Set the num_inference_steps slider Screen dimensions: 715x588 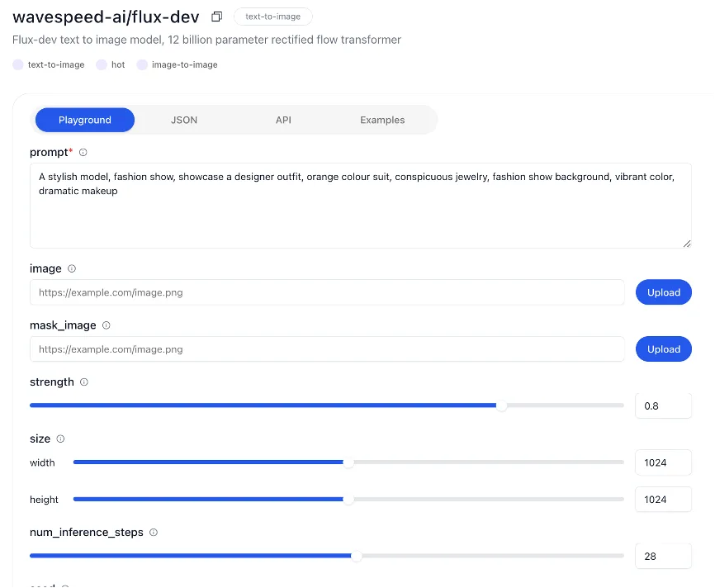pos(357,556)
